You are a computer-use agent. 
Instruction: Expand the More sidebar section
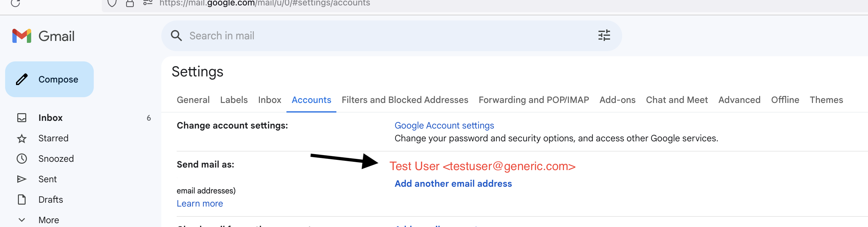coord(49,220)
